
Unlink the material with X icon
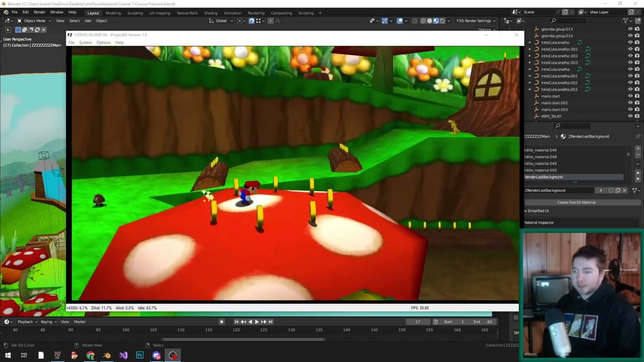tap(624, 190)
